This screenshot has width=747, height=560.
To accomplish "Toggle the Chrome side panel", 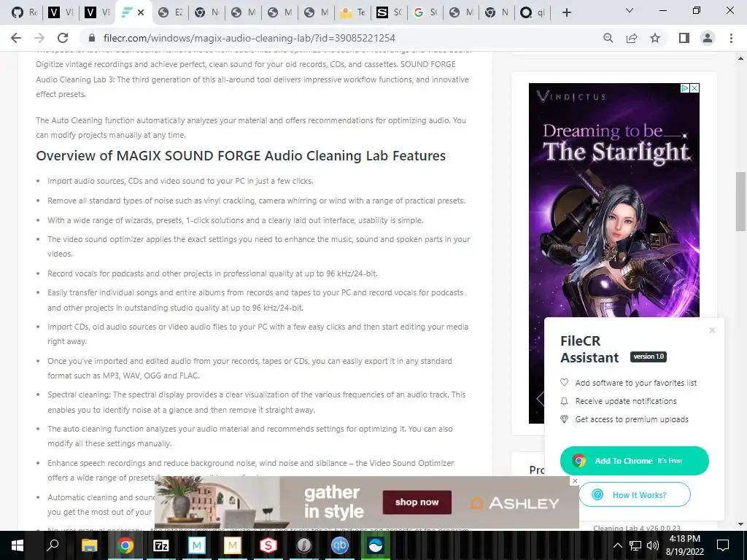I will coord(684,38).
